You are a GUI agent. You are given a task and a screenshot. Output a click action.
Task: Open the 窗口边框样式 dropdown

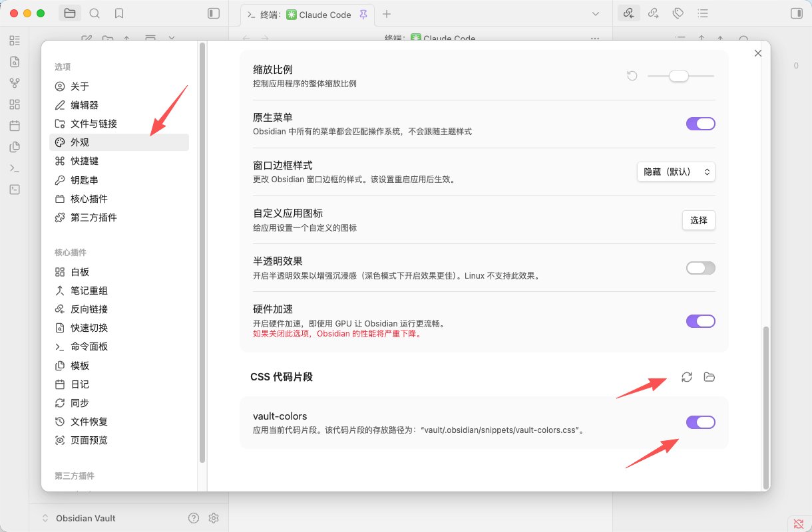point(676,172)
